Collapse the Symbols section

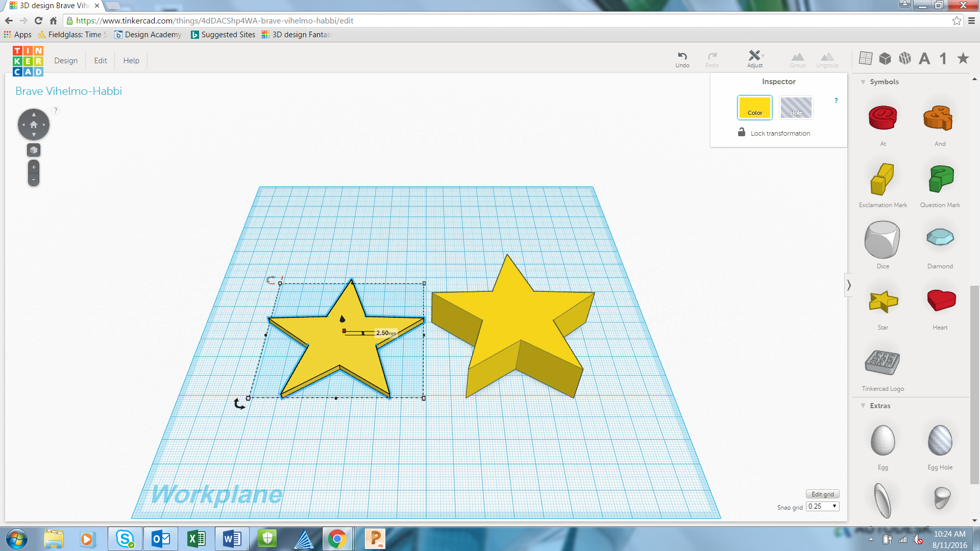[863, 82]
